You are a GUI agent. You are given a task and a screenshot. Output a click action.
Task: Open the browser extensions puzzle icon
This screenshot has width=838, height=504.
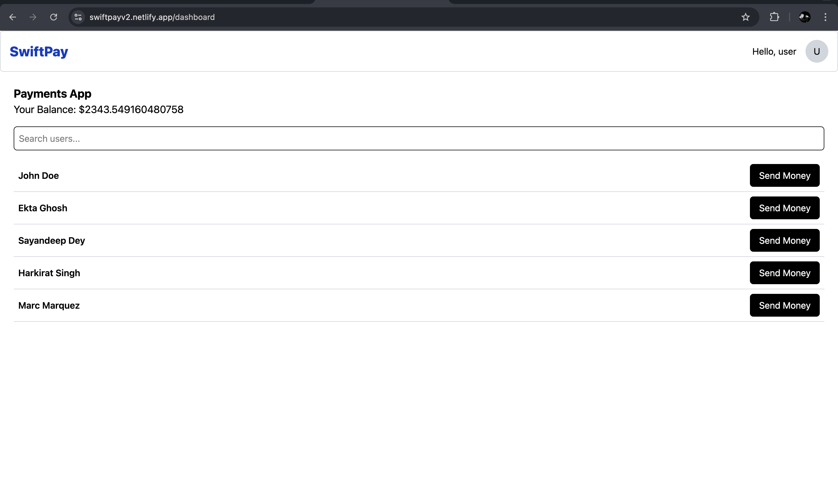pyautogui.click(x=774, y=17)
